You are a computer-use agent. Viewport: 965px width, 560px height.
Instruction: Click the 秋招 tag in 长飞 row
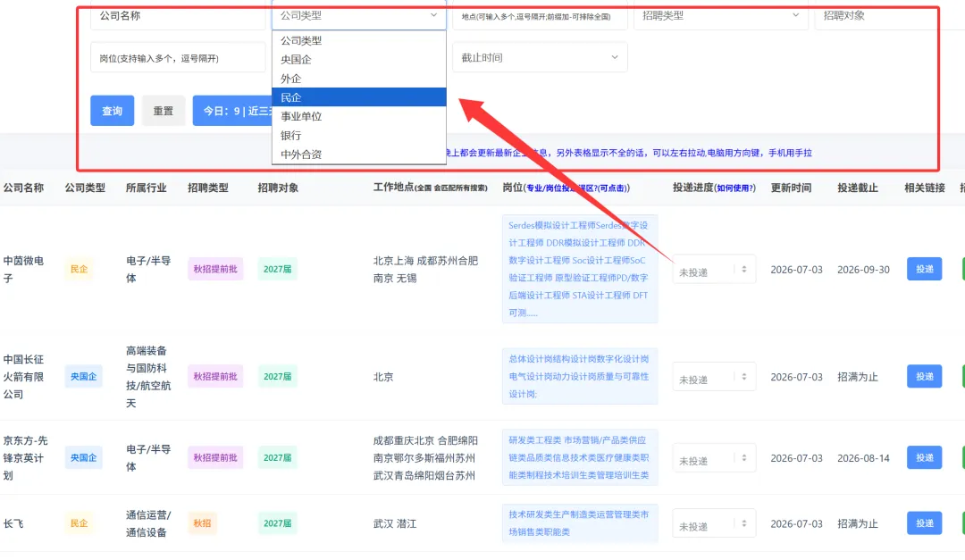point(202,523)
